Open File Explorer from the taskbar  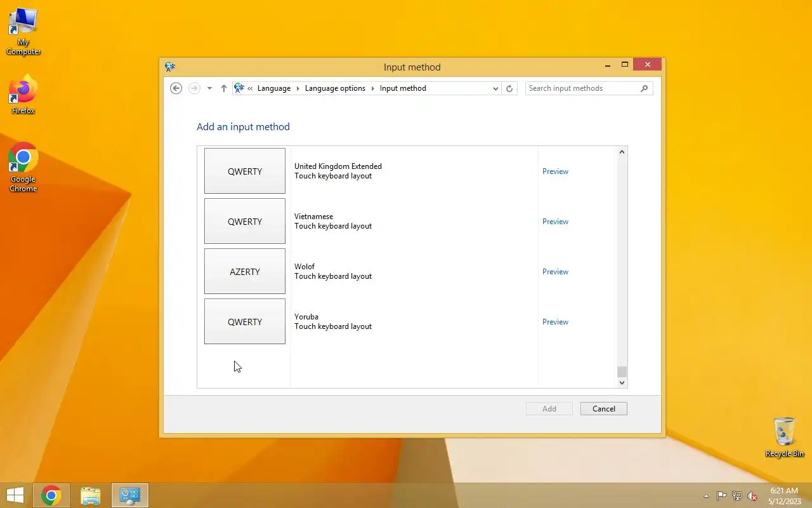point(91,495)
